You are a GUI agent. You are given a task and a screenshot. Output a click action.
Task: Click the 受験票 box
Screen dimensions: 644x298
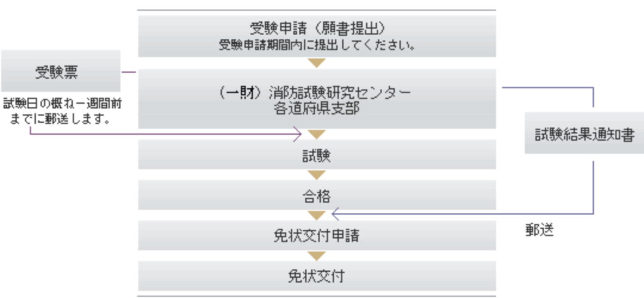tap(61, 71)
